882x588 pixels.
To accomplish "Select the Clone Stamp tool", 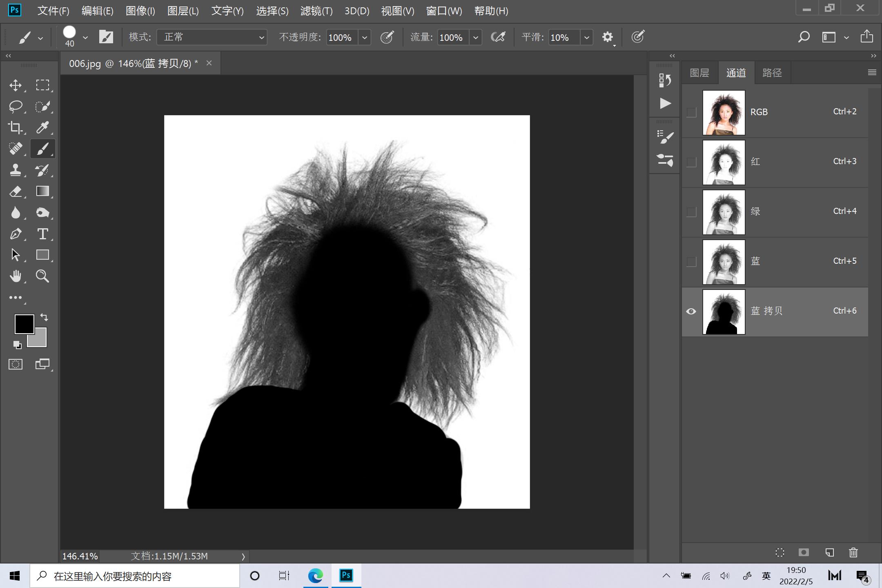I will [x=16, y=170].
